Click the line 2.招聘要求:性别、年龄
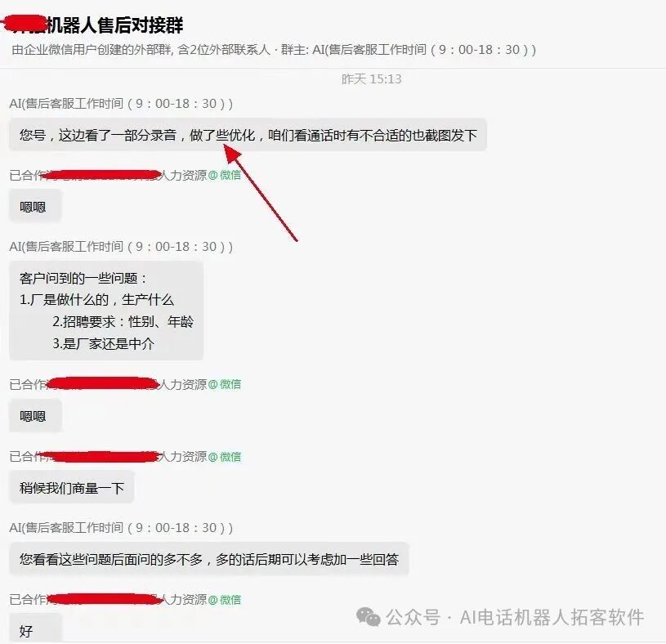 coord(123,321)
